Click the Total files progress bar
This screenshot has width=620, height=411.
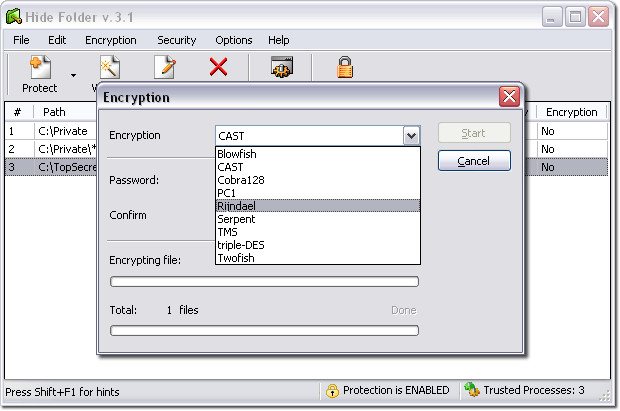[264, 331]
